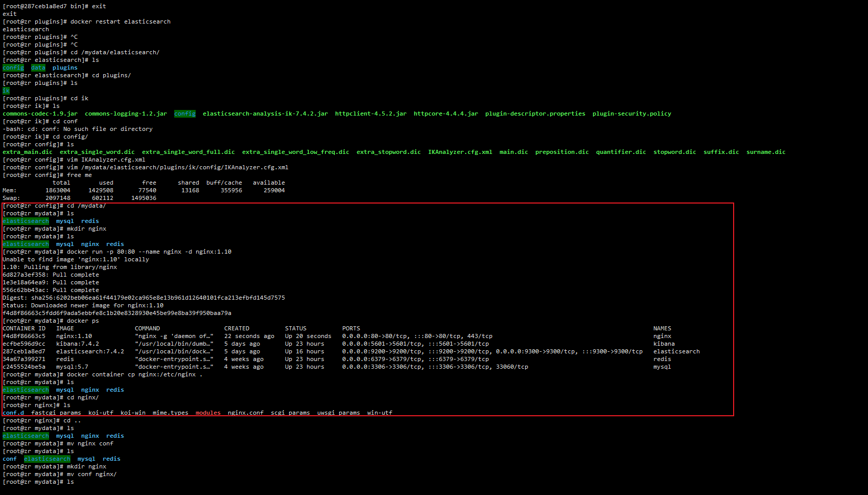This screenshot has width=868, height=495.
Task: Click the image cell elasticsearch:7.4.2
Action: [90, 351]
